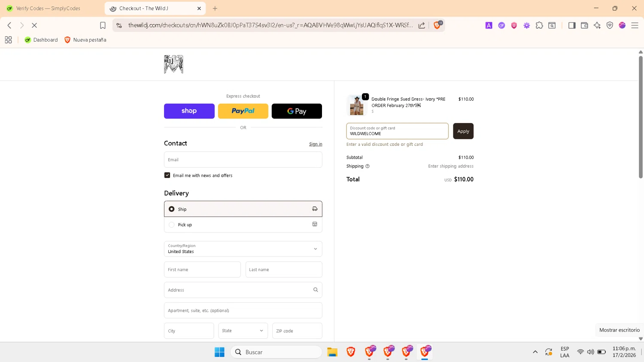Open Brave Shields icon

pos(437,25)
